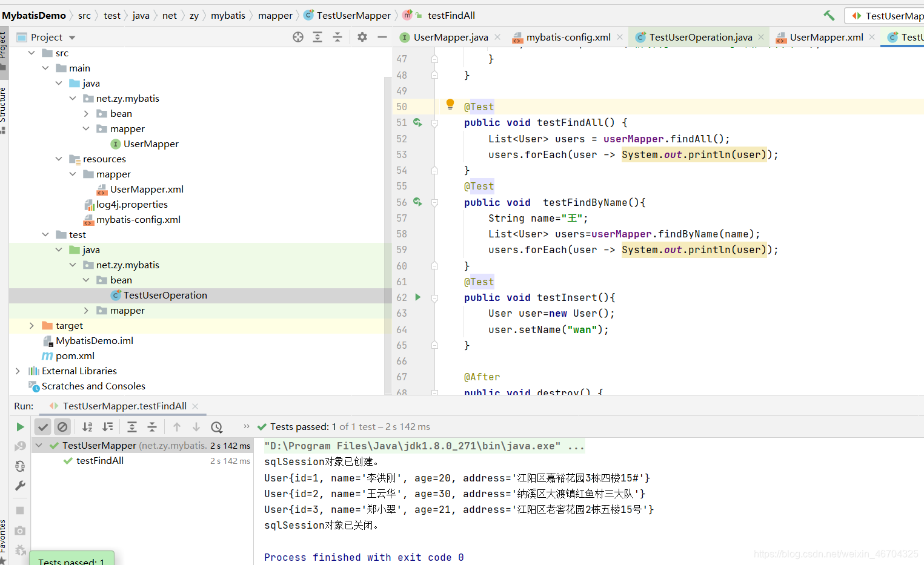Expand the target folder
The height and width of the screenshot is (565, 924).
pos(32,325)
